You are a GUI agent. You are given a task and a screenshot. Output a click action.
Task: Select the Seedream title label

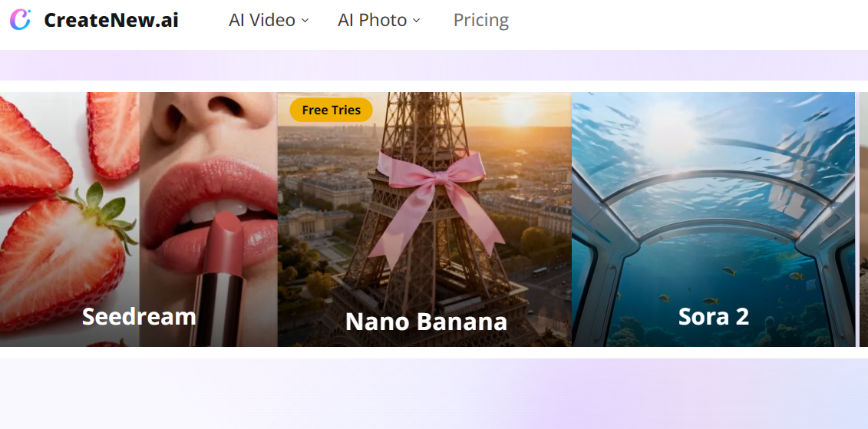pyautogui.click(x=139, y=316)
